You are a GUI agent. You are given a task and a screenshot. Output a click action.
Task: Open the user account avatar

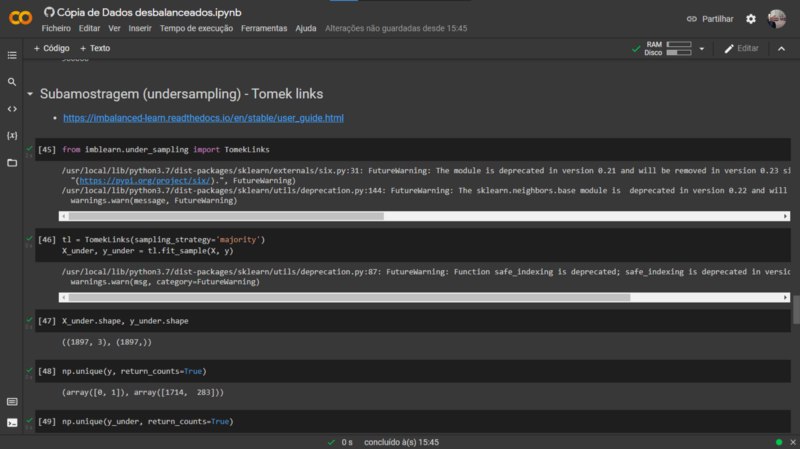[x=777, y=19]
